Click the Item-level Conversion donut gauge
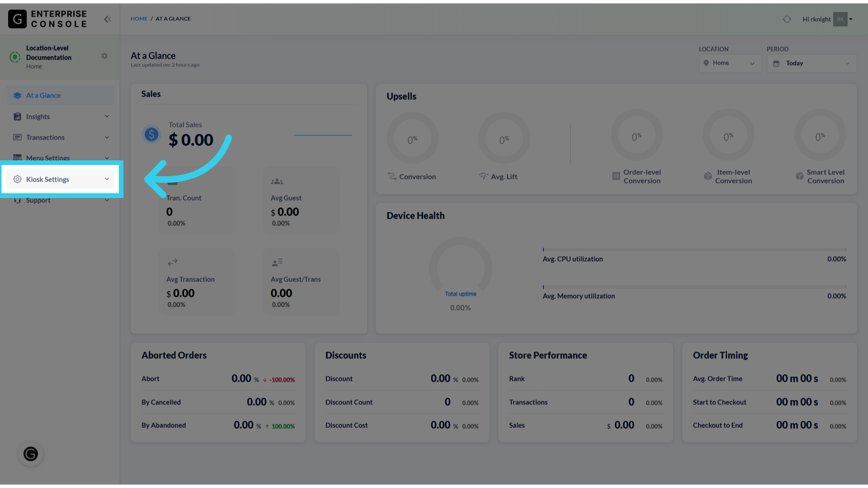This screenshot has height=488, width=868. click(x=728, y=135)
